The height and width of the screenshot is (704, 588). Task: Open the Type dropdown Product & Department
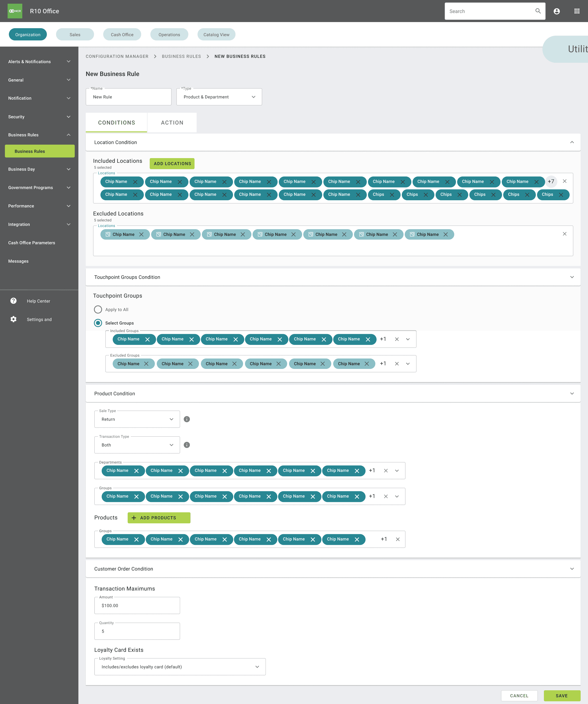pos(219,97)
